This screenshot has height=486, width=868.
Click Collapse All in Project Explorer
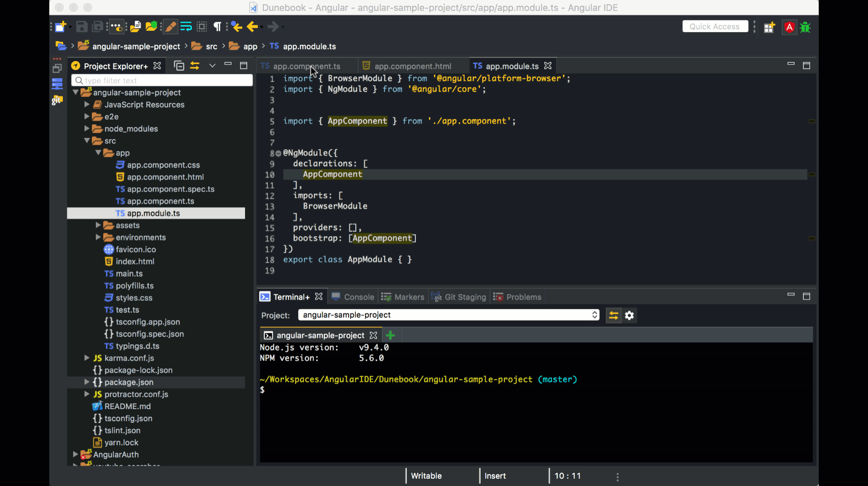click(179, 66)
